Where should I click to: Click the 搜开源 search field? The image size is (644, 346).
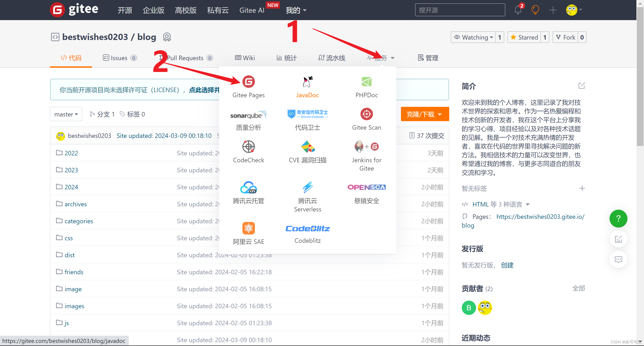click(x=460, y=10)
